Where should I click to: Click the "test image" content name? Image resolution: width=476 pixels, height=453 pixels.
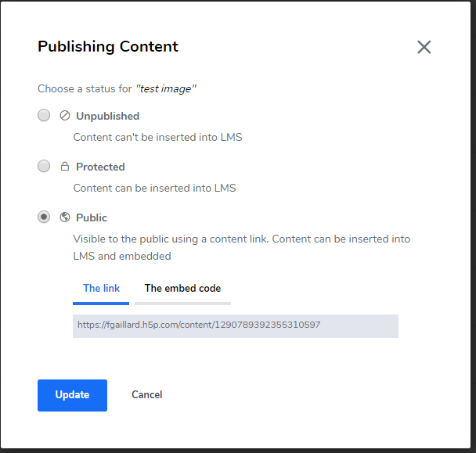[x=166, y=89]
